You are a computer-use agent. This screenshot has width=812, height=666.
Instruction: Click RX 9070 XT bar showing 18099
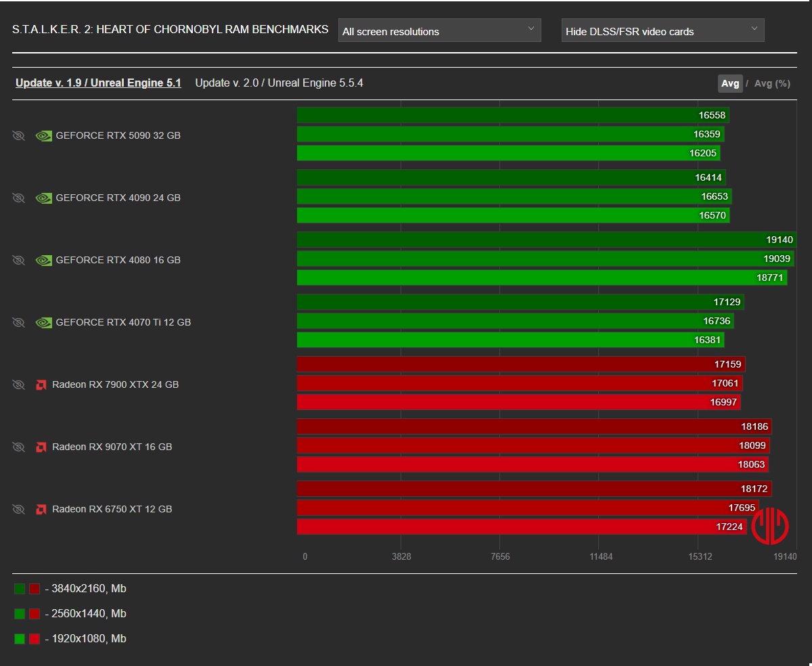[533, 445]
